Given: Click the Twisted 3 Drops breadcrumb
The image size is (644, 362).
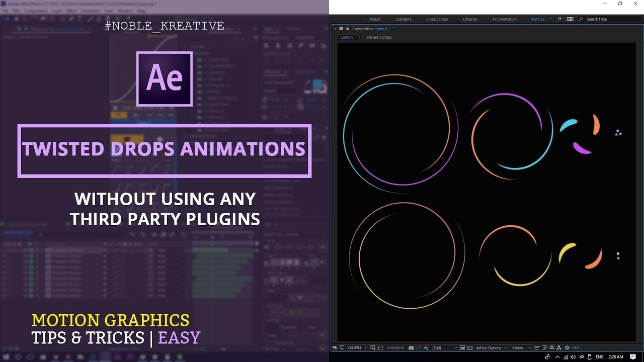Looking at the screenshot, I should [378, 37].
